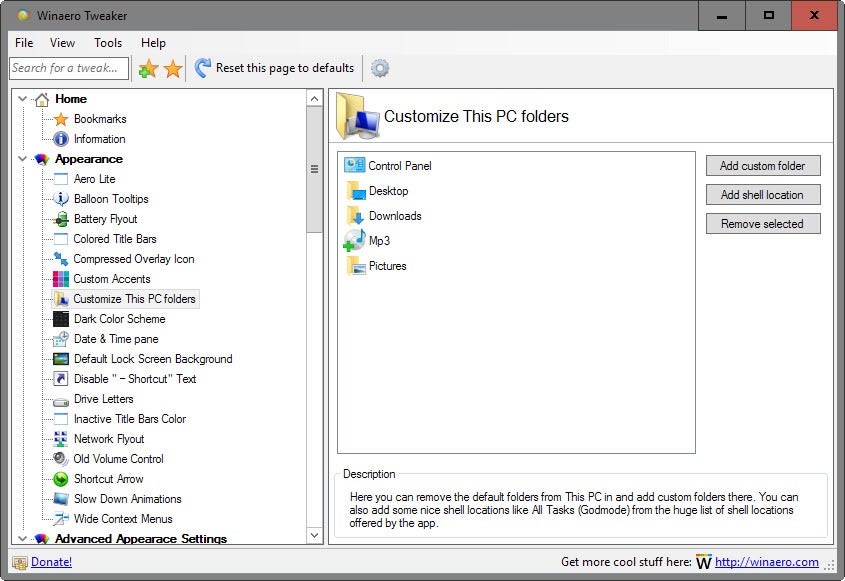This screenshot has height=581, width=845.
Task: Click the green star bookmark icon
Action: click(x=150, y=68)
